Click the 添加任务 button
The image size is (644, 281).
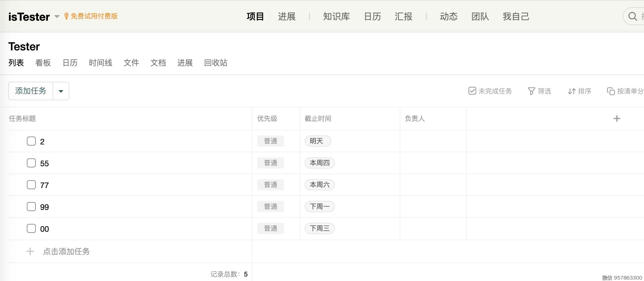click(31, 91)
